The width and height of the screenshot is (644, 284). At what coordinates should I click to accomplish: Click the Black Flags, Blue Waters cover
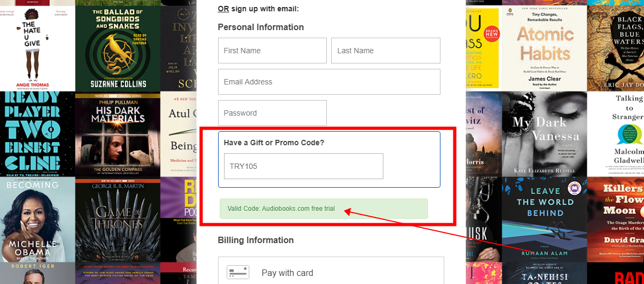point(617,46)
